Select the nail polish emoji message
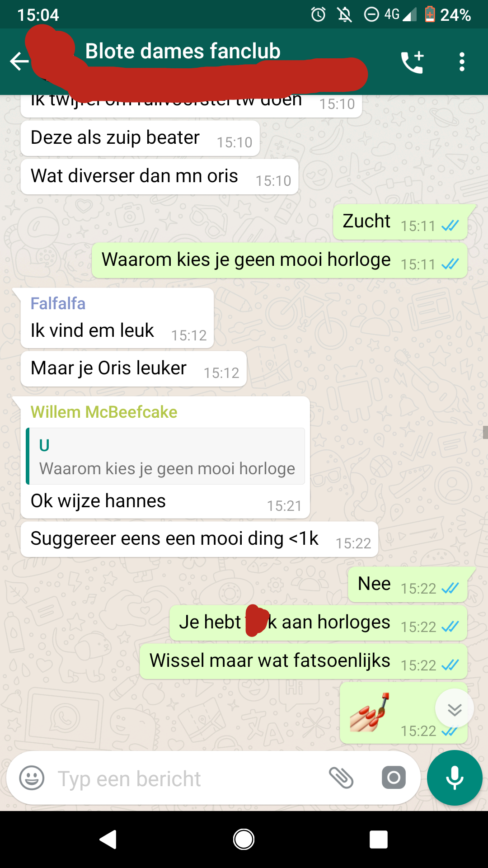The height and width of the screenshot is (868, 488). [x=403, y=713]
